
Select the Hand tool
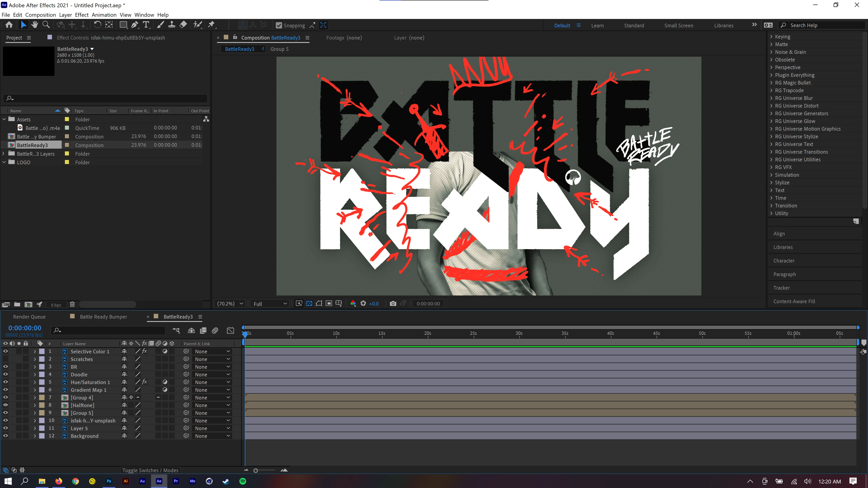pyautogui.click(x=34, y=25)
